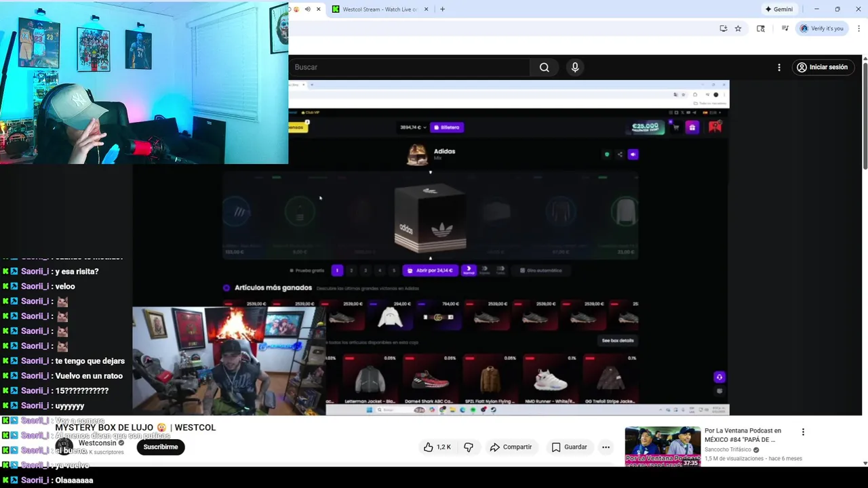Open Chrome three-dot menu
This screenshot has width=868, height=488.
pos(859,28)
